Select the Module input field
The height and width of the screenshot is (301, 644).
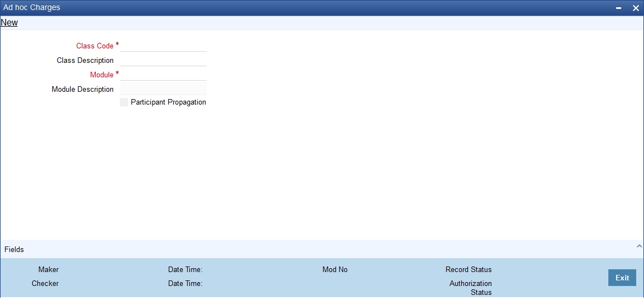click(x=163, y=75)
